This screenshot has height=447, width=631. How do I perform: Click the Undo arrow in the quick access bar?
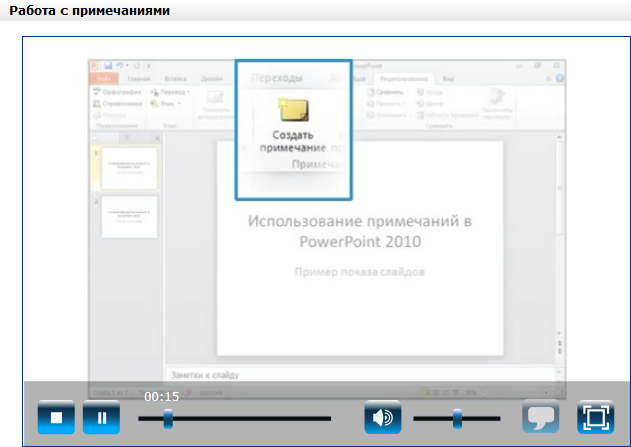click(x=120, y=66)
